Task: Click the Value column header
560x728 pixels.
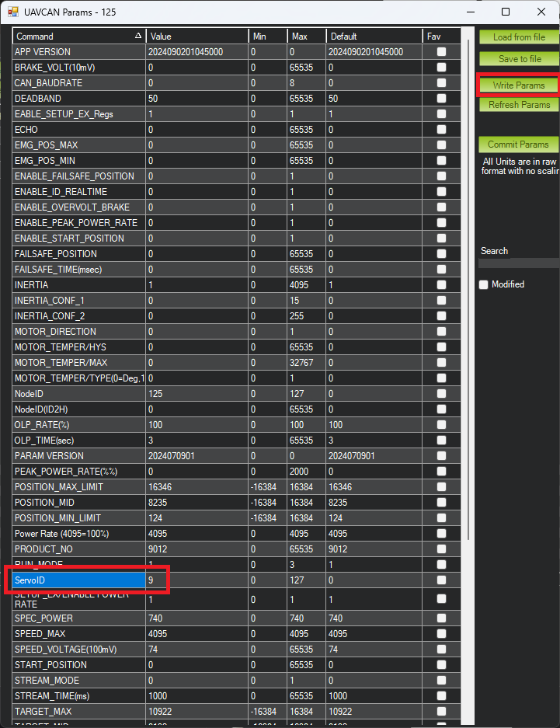Action: 197,37
